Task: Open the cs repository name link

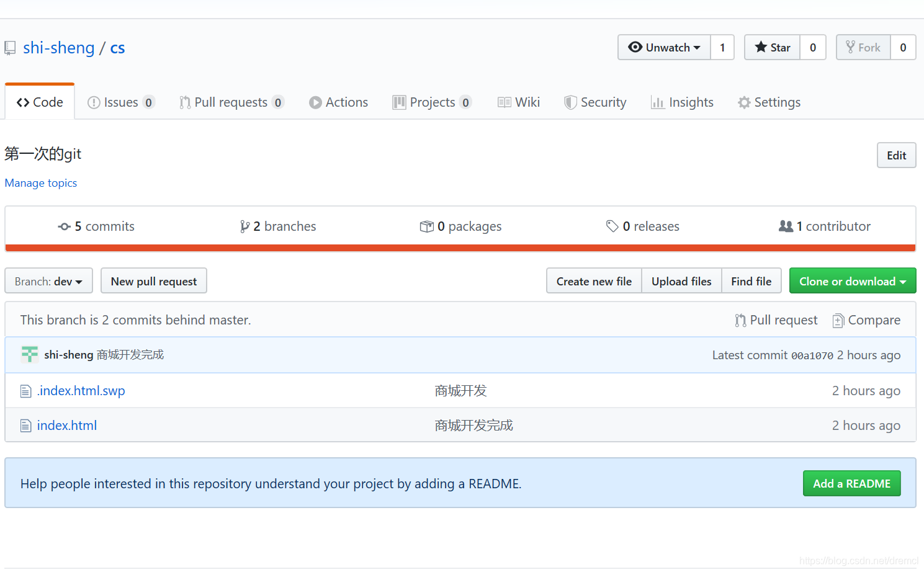Action: [x=117, y=48]
